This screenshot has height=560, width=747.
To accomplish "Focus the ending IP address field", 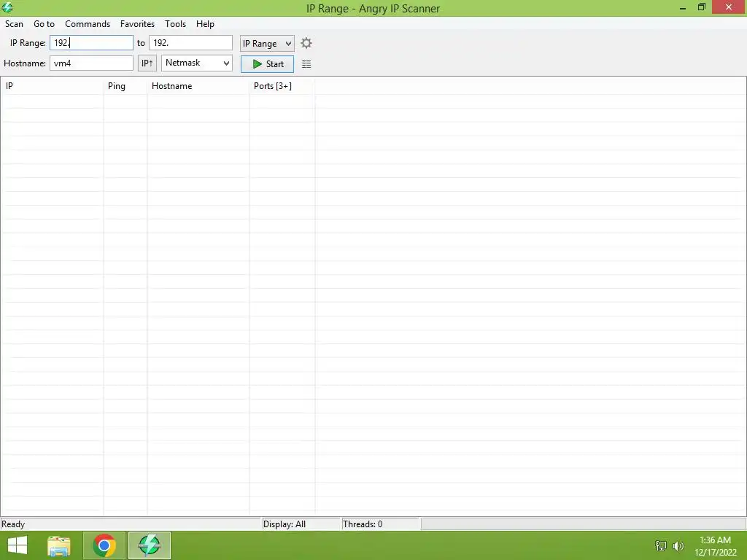I will click(190, 43).
